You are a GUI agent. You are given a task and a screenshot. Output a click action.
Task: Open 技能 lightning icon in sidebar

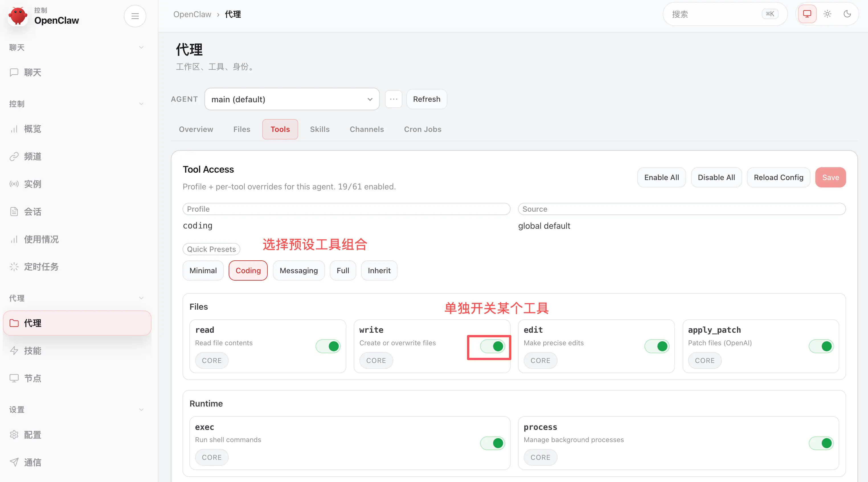(x=14, y=351)
